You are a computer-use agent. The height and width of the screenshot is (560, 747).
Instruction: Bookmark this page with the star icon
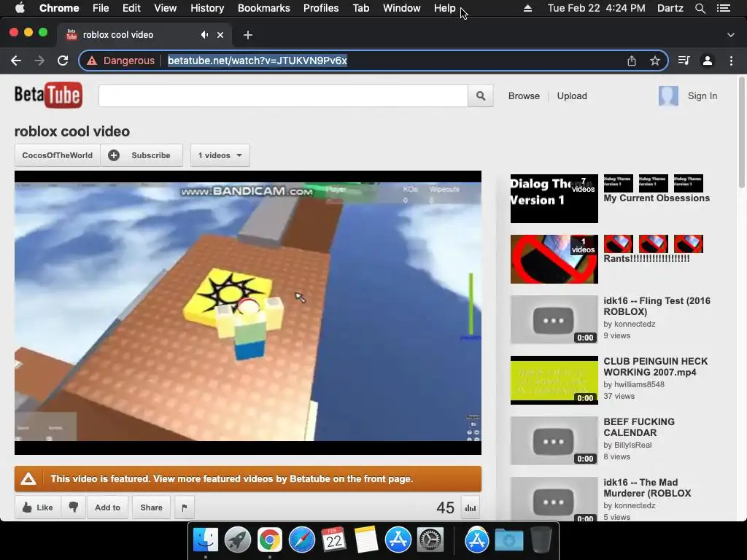[x=654, y=61]
